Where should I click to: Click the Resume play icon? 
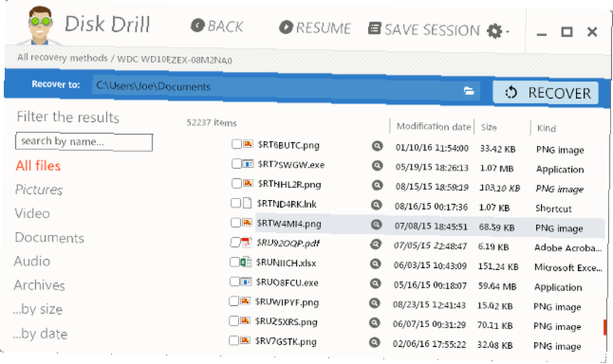[286, 27]
